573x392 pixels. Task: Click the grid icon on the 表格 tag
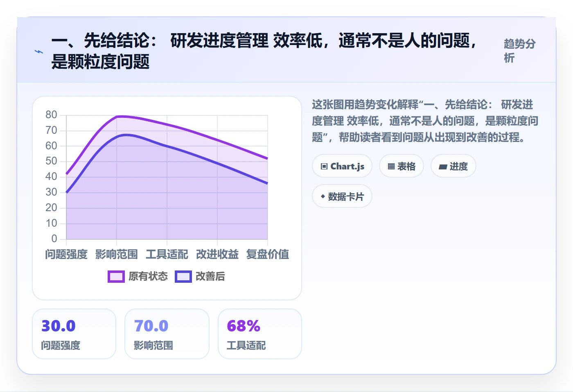click(x=391, y=166)
